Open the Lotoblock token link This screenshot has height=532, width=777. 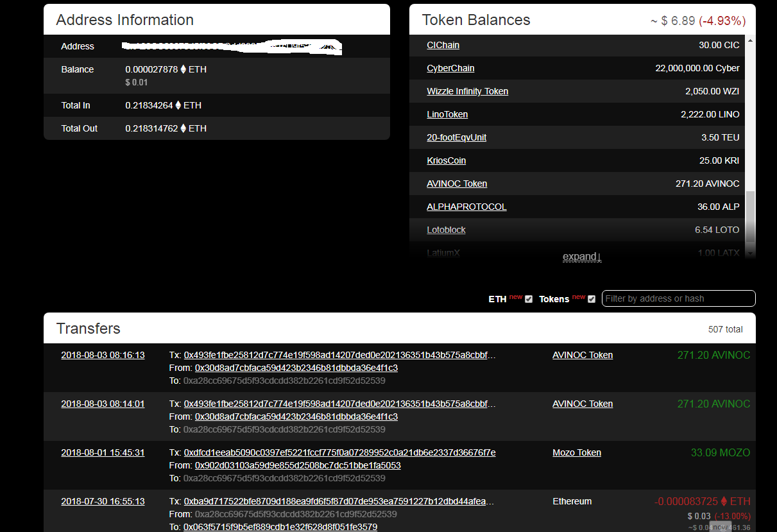(446, 230)
